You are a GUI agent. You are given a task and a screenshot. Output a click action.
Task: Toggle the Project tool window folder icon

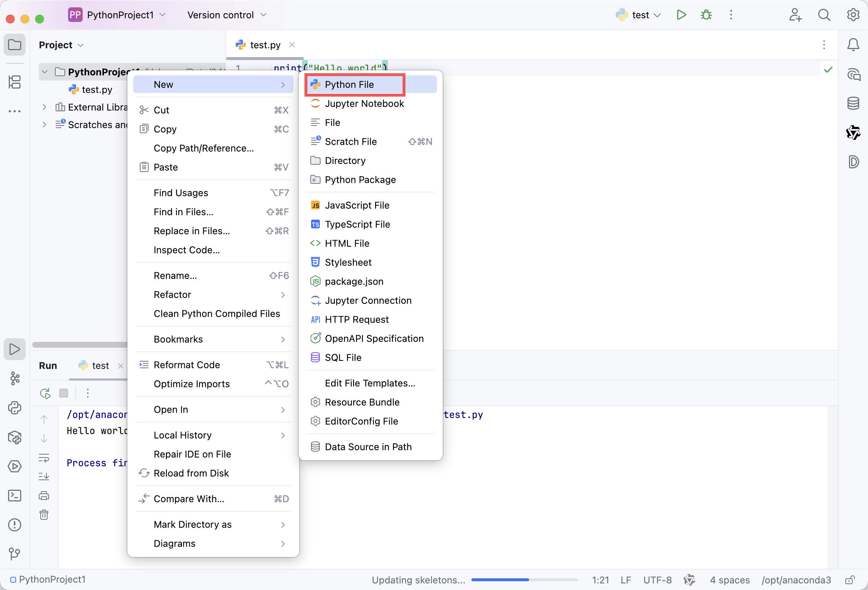pyautogui.click(x=15, y=45)
